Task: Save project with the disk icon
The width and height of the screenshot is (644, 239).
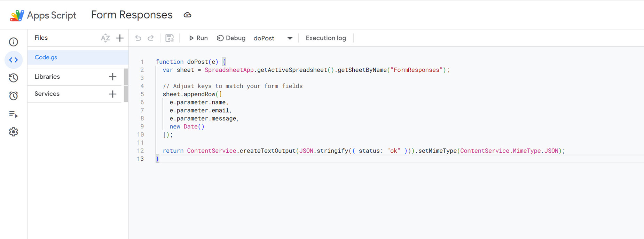Action: 170,38
